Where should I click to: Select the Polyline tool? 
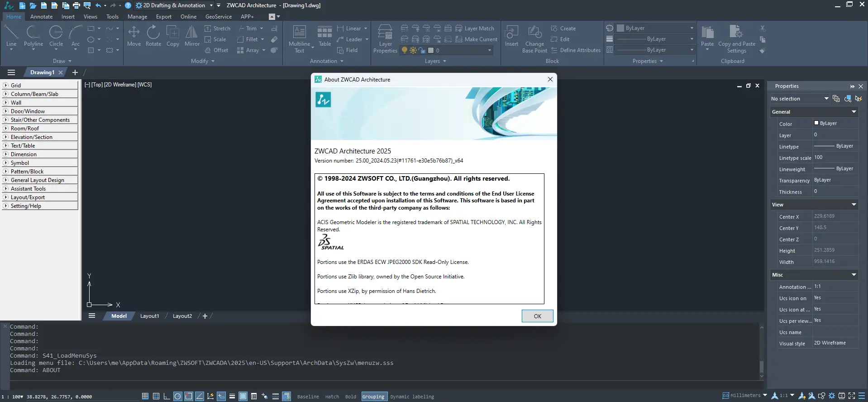(33, 36)
